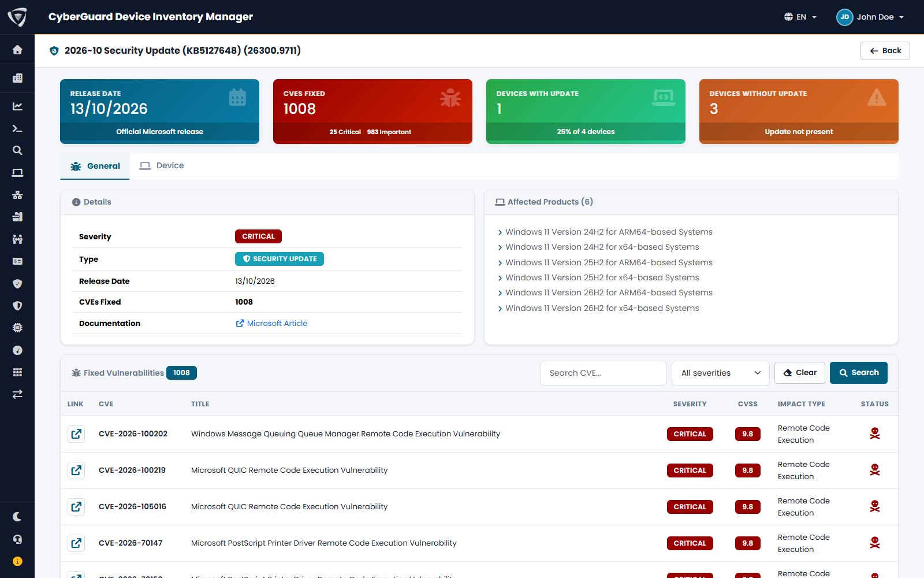The height and width of the screenshot is (578, 924).
Task: Open the Microsoft Article link
Action: [271, 323]
